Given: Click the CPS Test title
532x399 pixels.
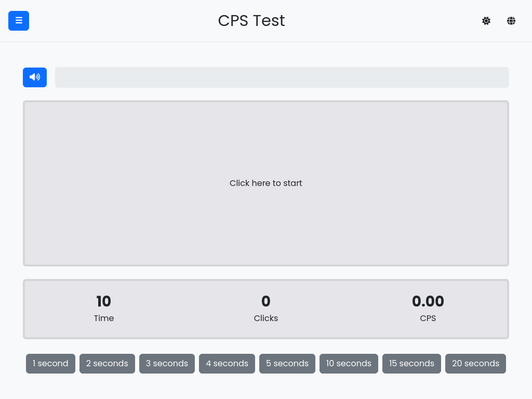Looking at the screenshot, I should coord(251,21).
